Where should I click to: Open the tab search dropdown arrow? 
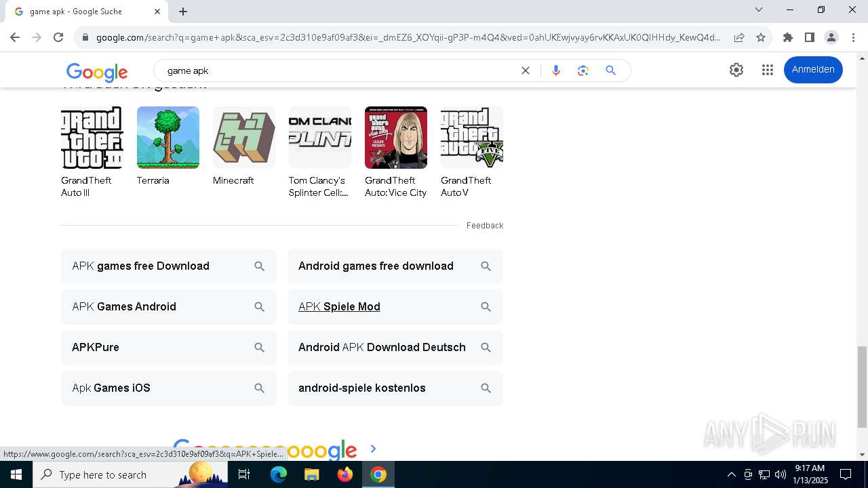pos(759,10)
